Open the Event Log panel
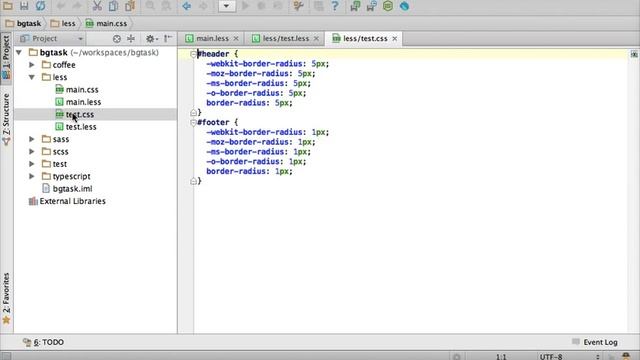 click(595, 342)
